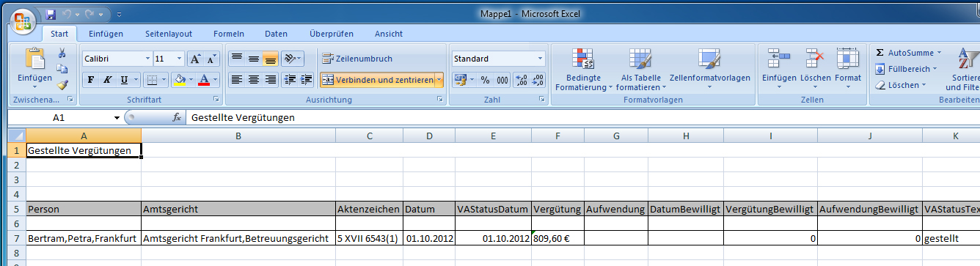
Task: Toggle align text left
Action: [x=236, y=80]
